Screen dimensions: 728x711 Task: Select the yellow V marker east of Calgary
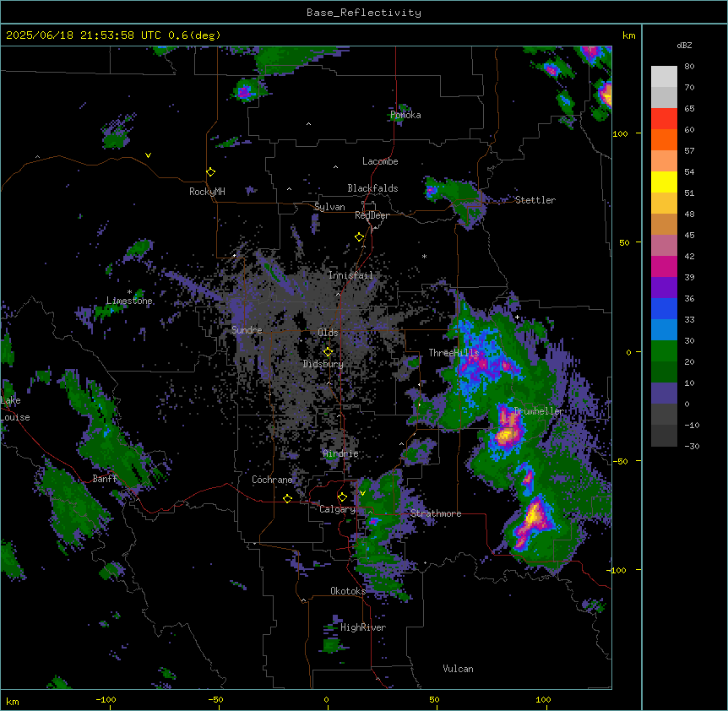pos(362,493)
